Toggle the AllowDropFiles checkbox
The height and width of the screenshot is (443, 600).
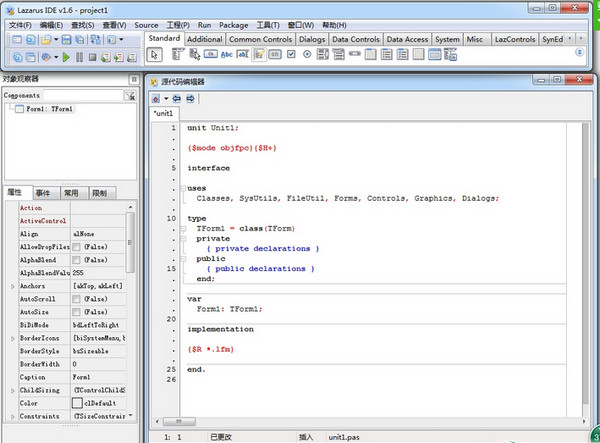coord(76,246)
